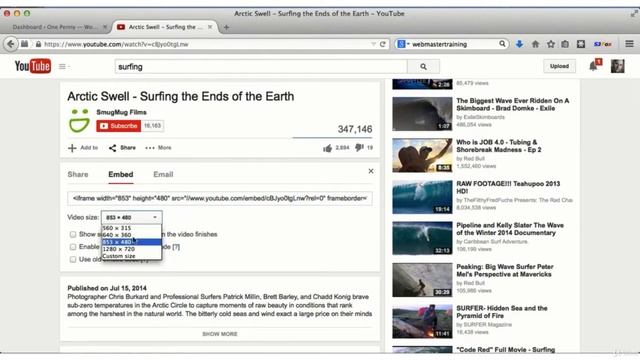Screen dimensions: 640x360
Task: Click the Upload button
Action: point(559,66)
